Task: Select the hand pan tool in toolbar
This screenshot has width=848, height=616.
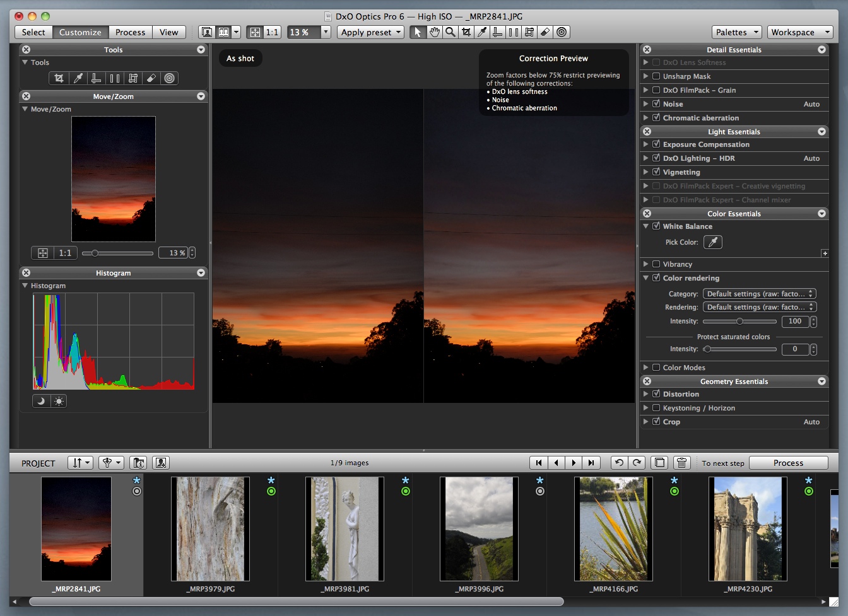Action: [434, 32]
